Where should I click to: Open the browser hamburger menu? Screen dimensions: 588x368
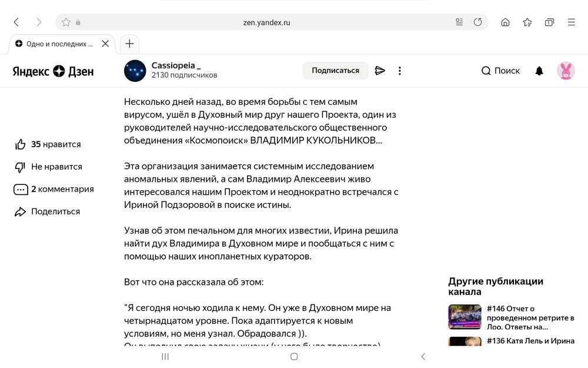[x=571, y=22]
